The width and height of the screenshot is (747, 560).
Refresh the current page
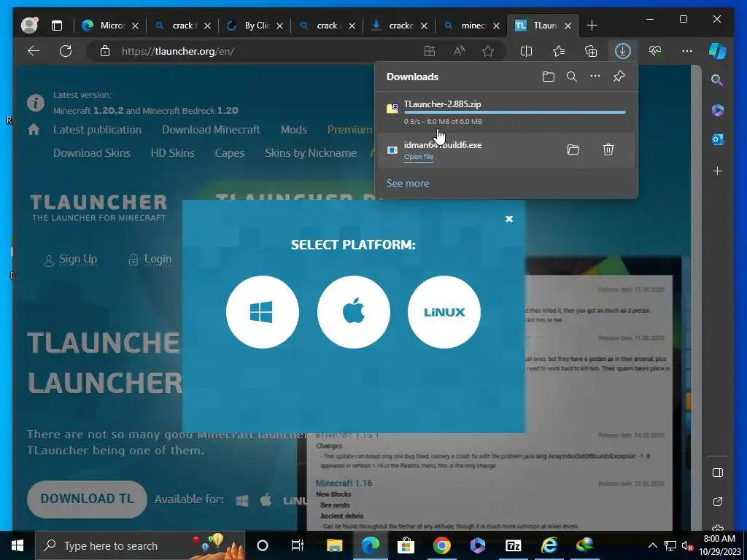66,51
